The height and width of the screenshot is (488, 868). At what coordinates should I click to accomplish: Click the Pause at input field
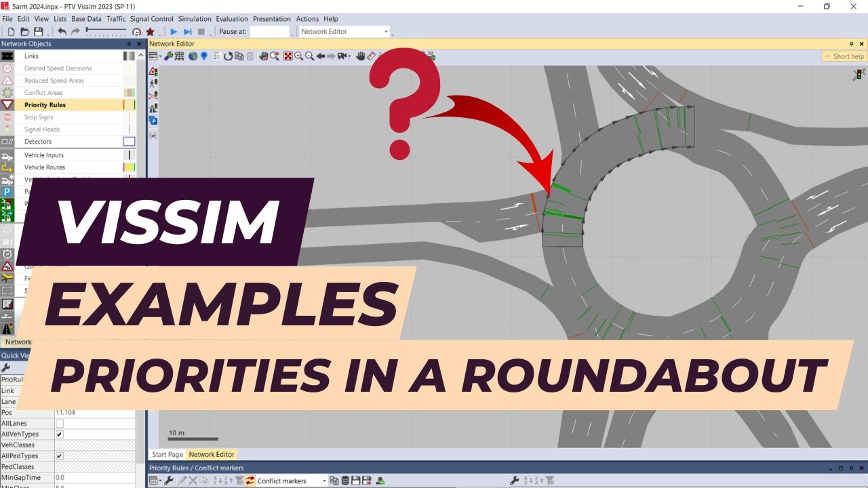pyautogui.click(x=269, y=32)
